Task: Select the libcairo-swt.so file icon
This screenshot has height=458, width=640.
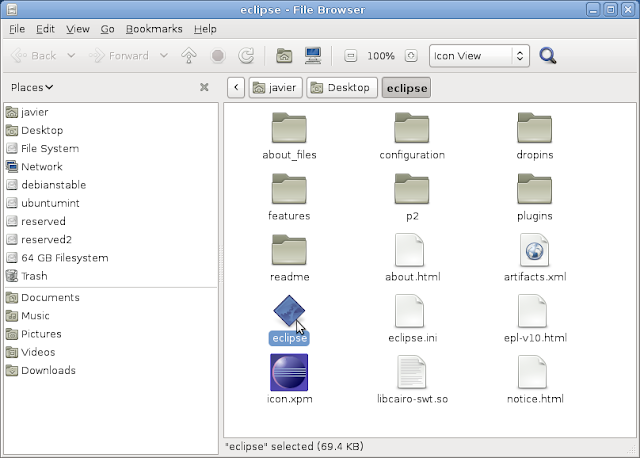Action: (x=411, y=372)
